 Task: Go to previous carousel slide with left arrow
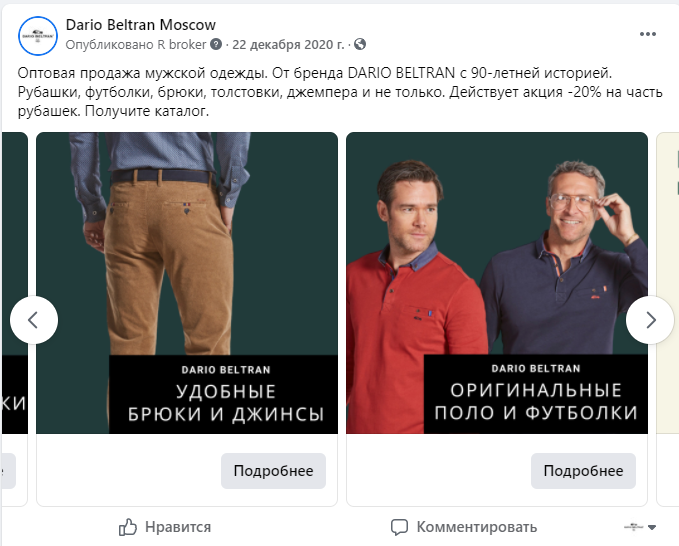point(34,320)
